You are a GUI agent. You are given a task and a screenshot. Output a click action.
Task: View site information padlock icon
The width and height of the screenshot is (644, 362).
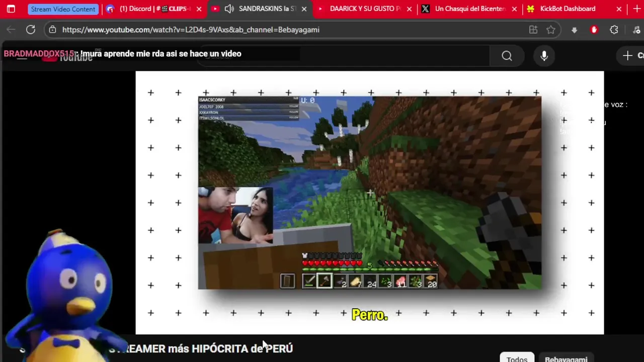[52, 30]
